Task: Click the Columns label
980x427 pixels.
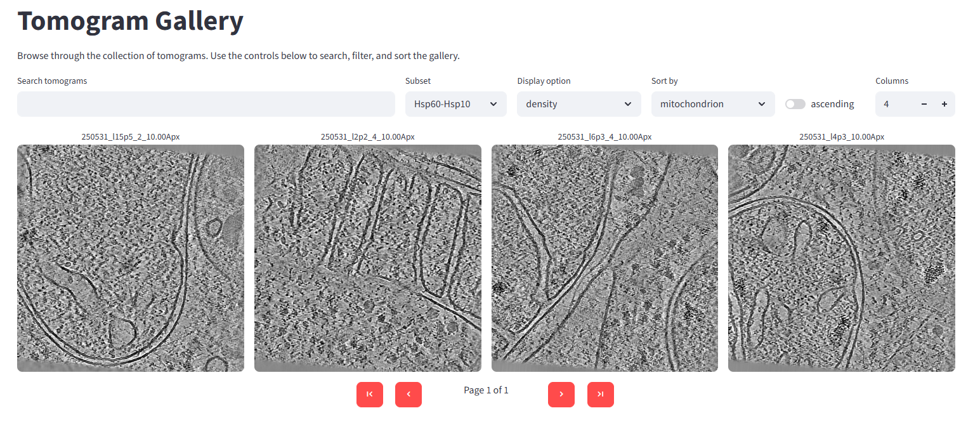Action: (892, 81)
